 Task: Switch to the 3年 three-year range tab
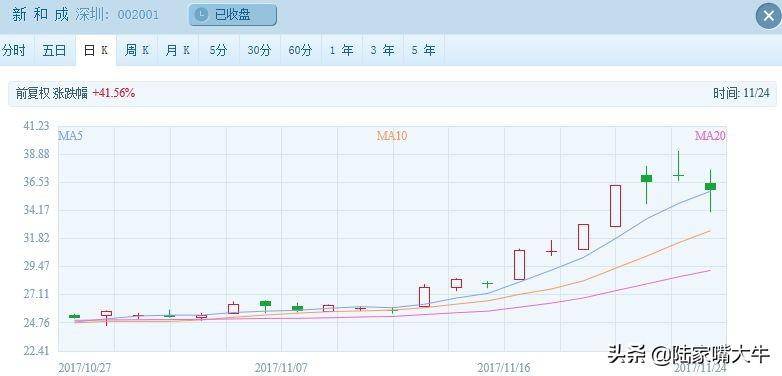382,50
